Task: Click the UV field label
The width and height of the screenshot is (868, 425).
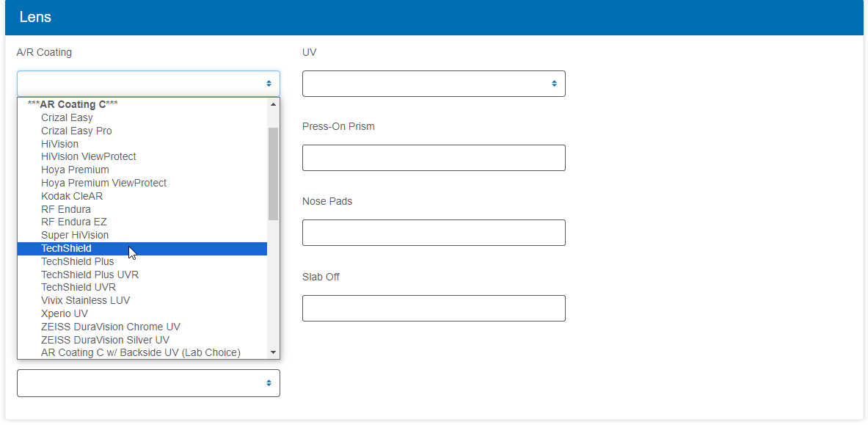Action: [x=309, y=53]
